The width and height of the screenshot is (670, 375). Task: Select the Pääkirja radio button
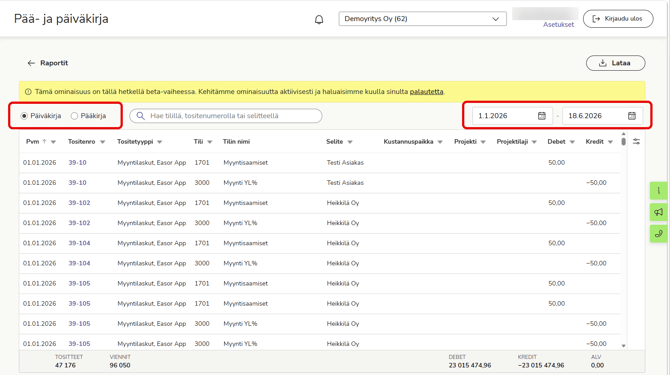pos(74,116)
